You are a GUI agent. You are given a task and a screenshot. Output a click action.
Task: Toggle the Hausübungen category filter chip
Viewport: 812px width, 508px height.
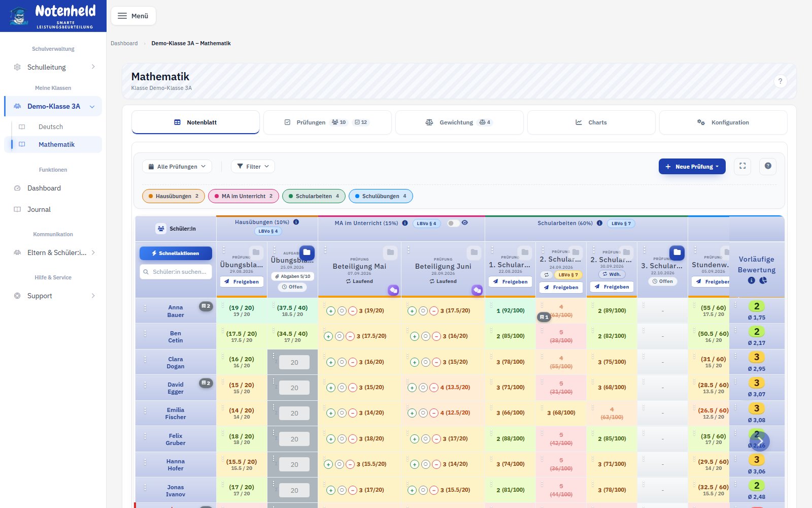[174, 196]
